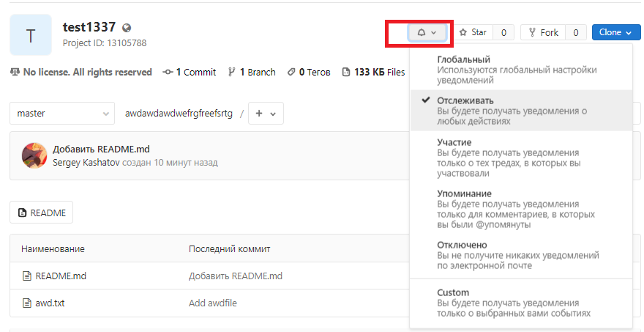
Task: Click the notification bell icon
Action: 422,32
